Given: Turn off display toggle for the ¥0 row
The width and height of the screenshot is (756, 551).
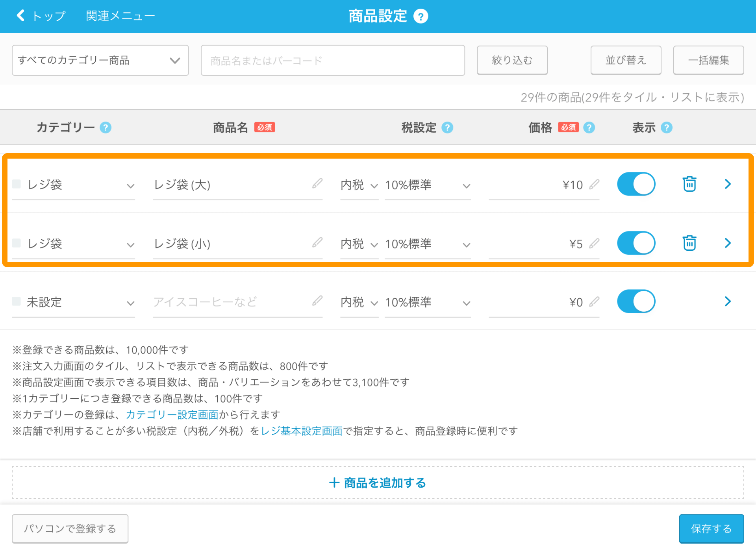Looking at the screenshot, I should click(636, 301).
